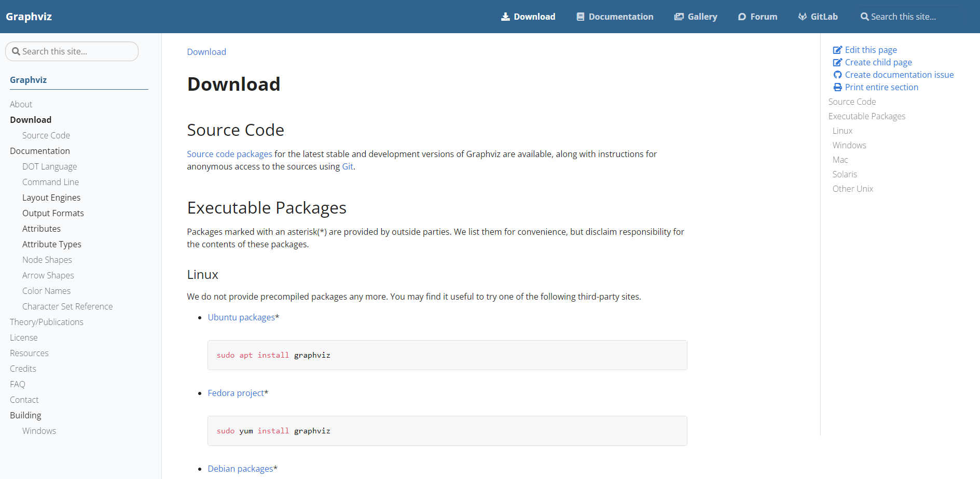Open Character Set Reference in sidebar
The width and height of the screenshot is (980, 479).
click(x=67, y=306)
